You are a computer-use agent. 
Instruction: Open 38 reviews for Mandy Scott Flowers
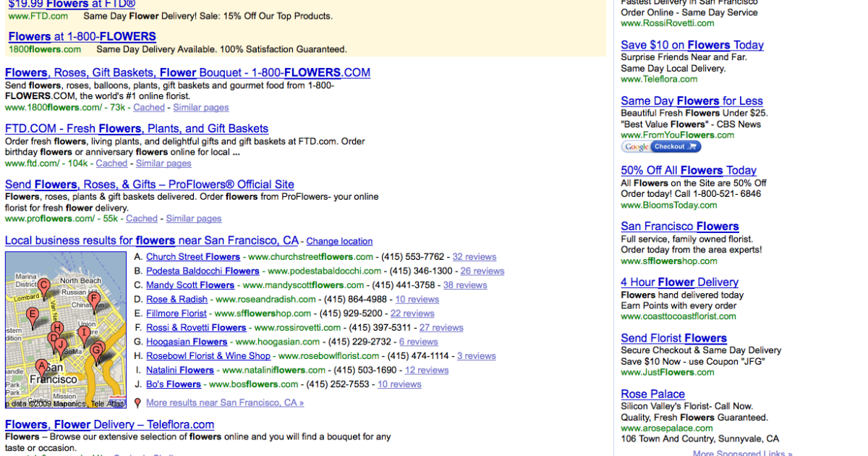[x=465, y=285]
